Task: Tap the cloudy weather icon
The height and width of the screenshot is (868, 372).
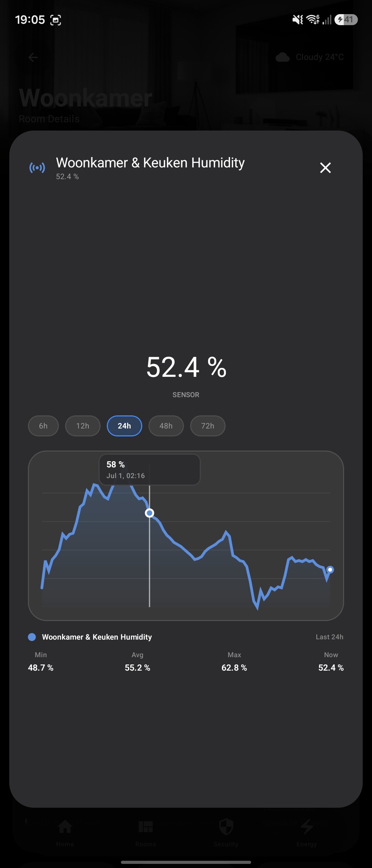Action: click(282, 57)
